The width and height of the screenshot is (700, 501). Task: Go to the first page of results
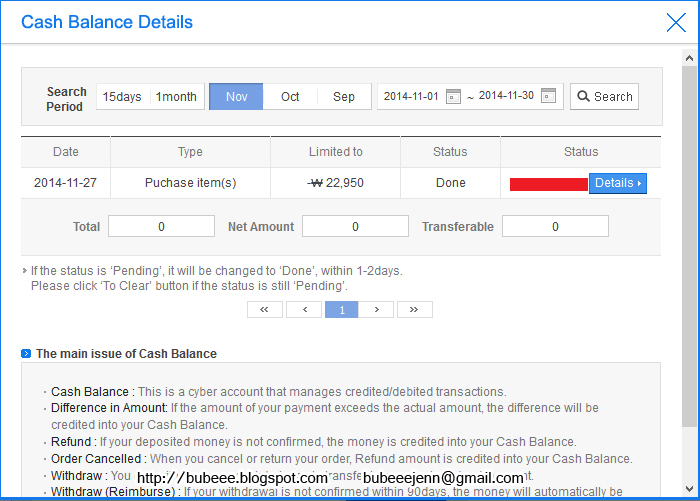(x=264, y=310)
